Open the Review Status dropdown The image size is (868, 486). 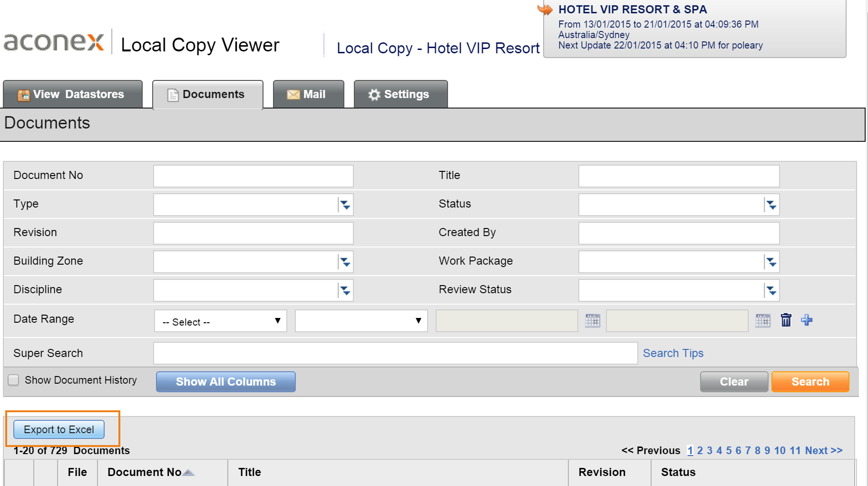click(x=771, y=290)
